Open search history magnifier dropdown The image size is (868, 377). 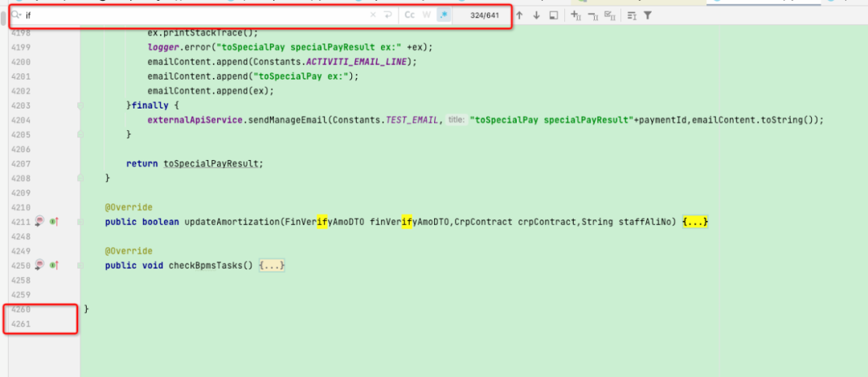(16, 15)
